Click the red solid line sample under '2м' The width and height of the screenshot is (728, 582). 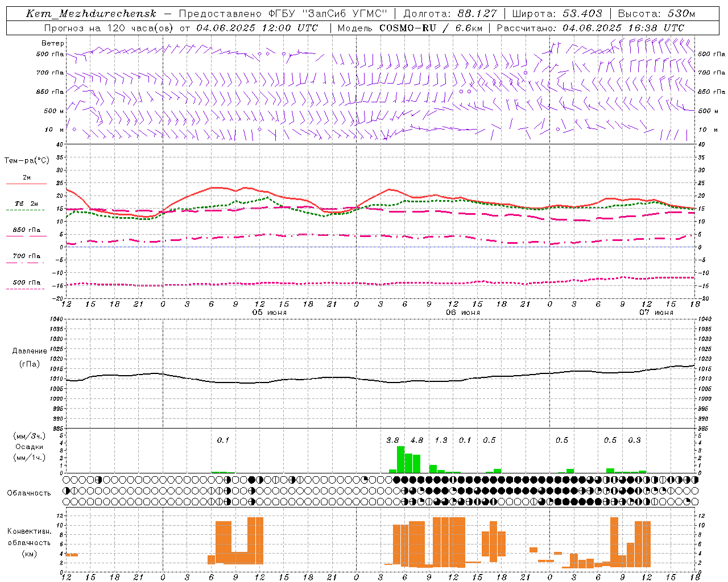tap(26, 184)
